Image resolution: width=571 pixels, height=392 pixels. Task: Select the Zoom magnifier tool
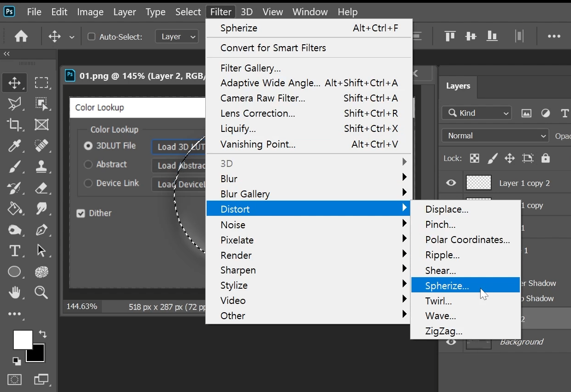click(x=42, y=292)
